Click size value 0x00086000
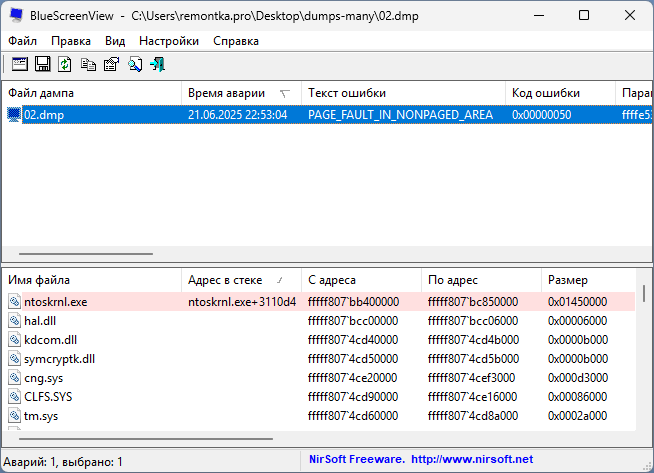The width and height of the screenshot is (654, 473). (578, 397)
